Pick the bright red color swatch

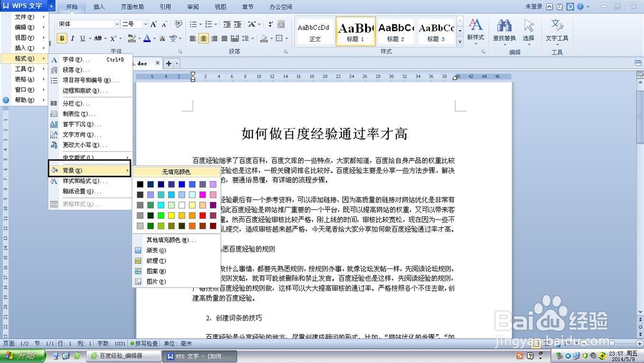202,215
